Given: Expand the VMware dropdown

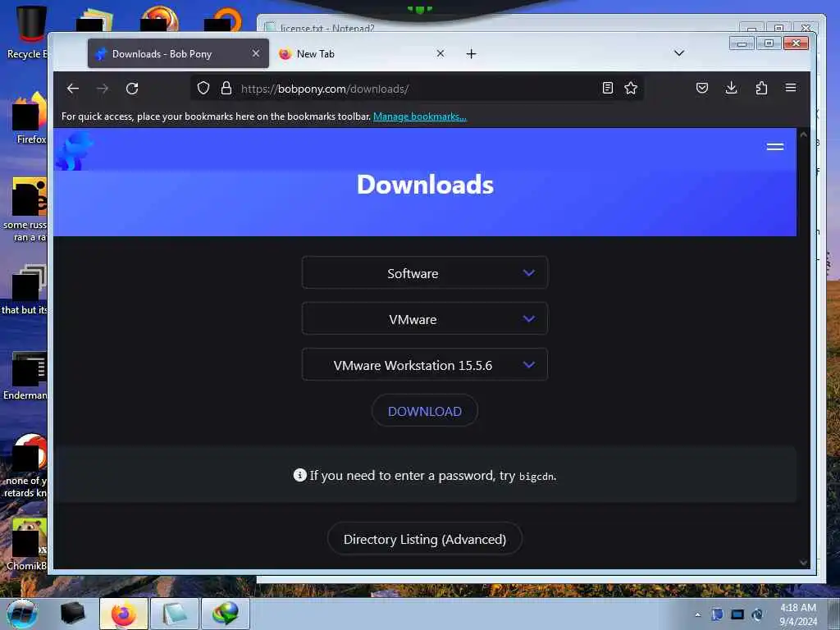Looking at the screenshot, I should (425, 319).
